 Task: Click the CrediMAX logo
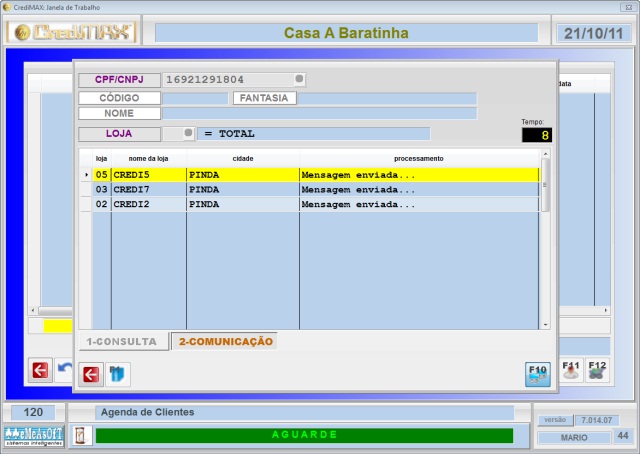point(73,32)
